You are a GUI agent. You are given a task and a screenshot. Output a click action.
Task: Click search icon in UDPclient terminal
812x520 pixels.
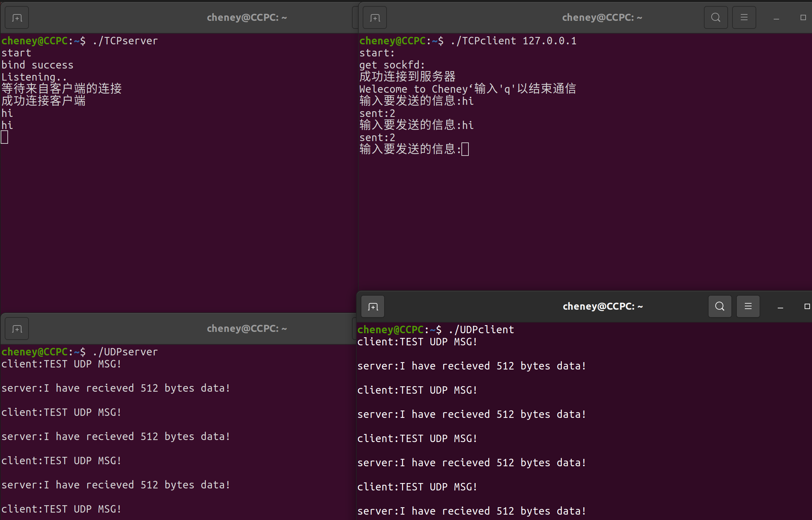coord(720,307)
